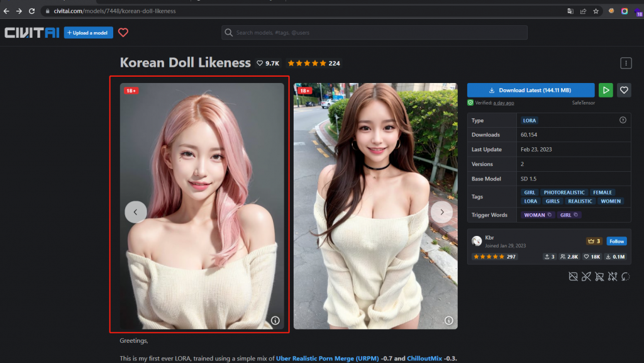
Task: Click creator's 2.8K followers stat
Action: click(569, 257)
